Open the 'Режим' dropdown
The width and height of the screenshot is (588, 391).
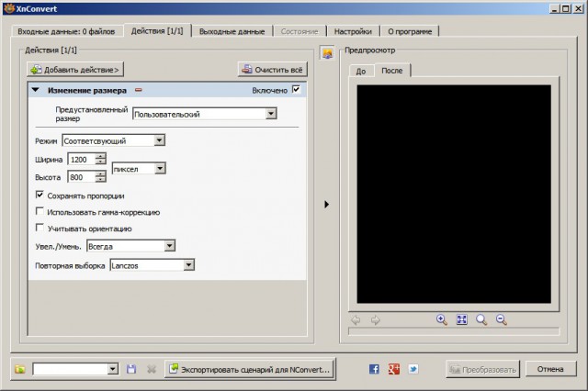point(113,140)
